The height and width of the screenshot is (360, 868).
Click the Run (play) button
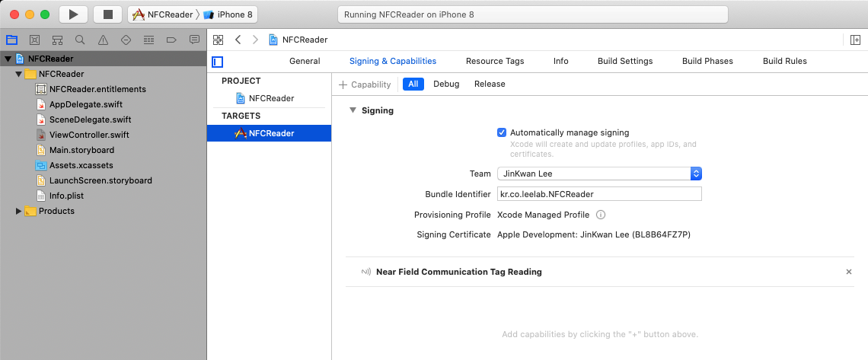tap(73, 14)
